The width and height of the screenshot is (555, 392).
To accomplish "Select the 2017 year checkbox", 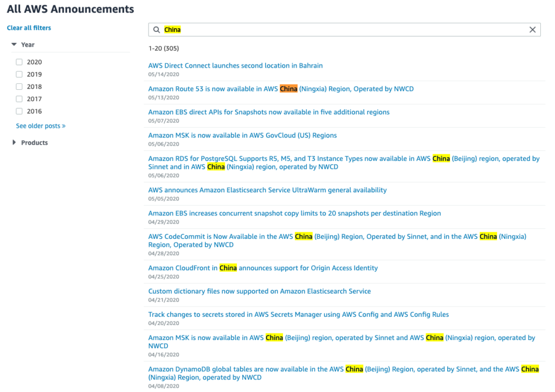I will (20, 99).
